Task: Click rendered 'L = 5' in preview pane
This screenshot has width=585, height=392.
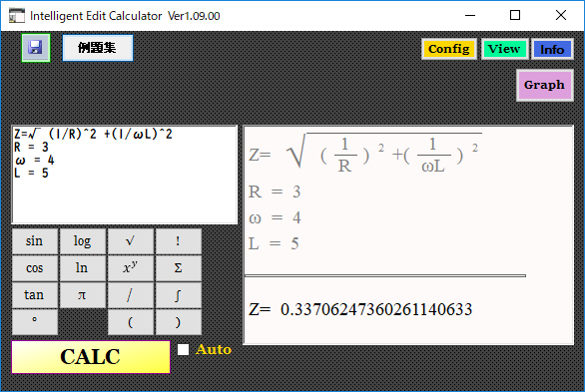Action: tap(274, 243)
